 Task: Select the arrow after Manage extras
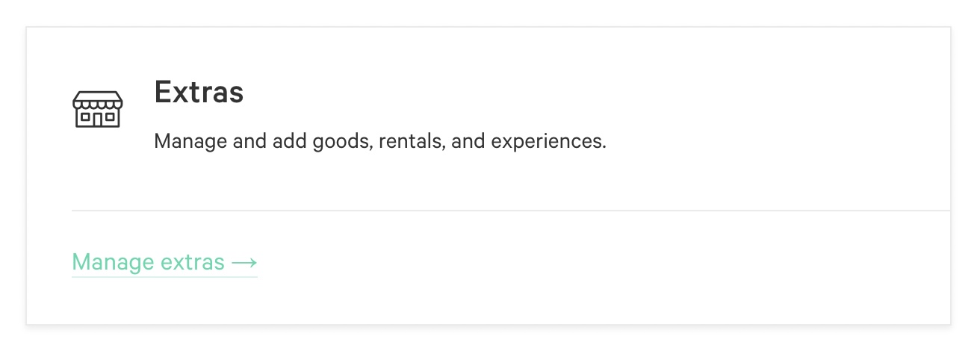244,262
